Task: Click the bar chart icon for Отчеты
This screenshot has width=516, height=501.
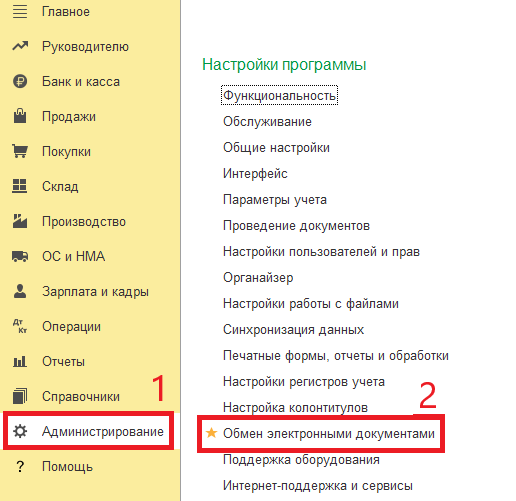Action: tap(20, 361)
